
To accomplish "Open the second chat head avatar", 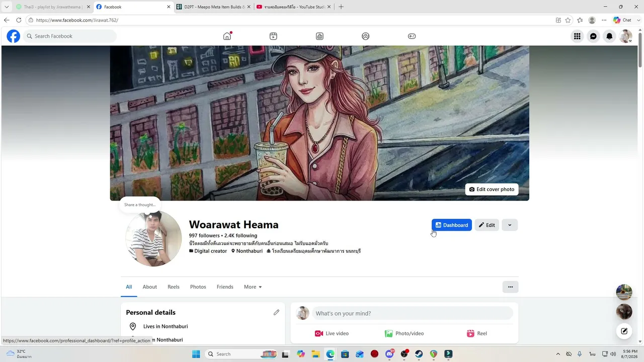I will tap(624, 312).
